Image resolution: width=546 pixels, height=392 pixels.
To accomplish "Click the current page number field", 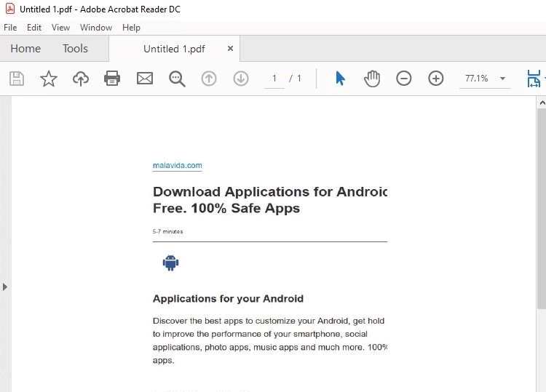I will pyautogui.click(x=274, y=79).
